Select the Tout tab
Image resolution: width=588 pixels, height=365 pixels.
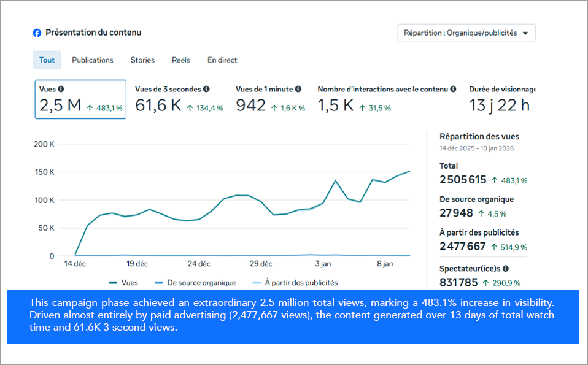(x=47, y=60)
